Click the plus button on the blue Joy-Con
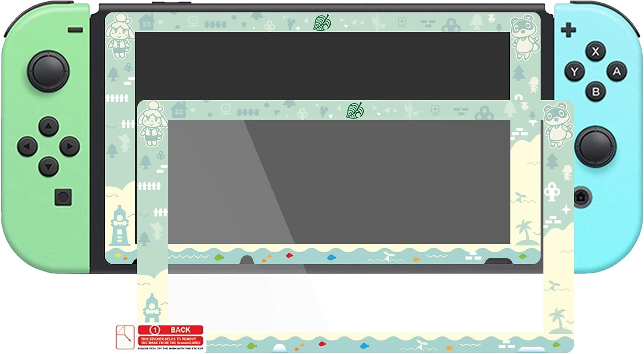Viewport: 644px width, 354px height. tap(568, 30)
